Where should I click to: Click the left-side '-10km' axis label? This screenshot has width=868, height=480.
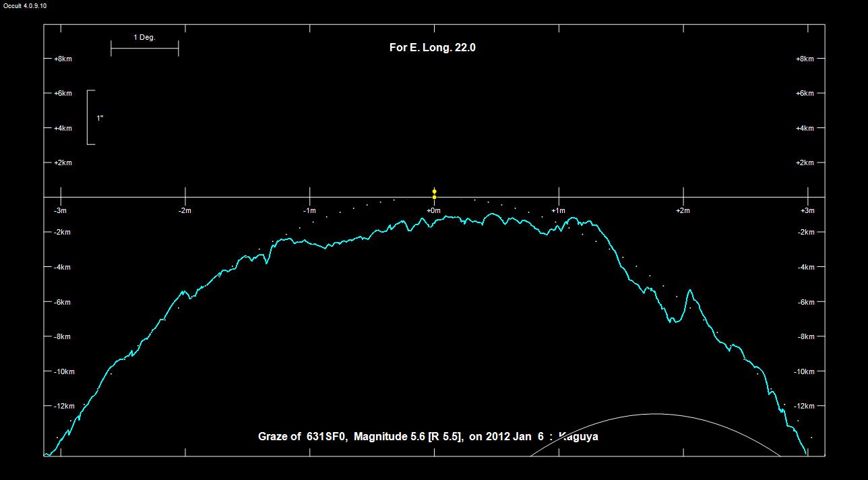tap(63, 371)
